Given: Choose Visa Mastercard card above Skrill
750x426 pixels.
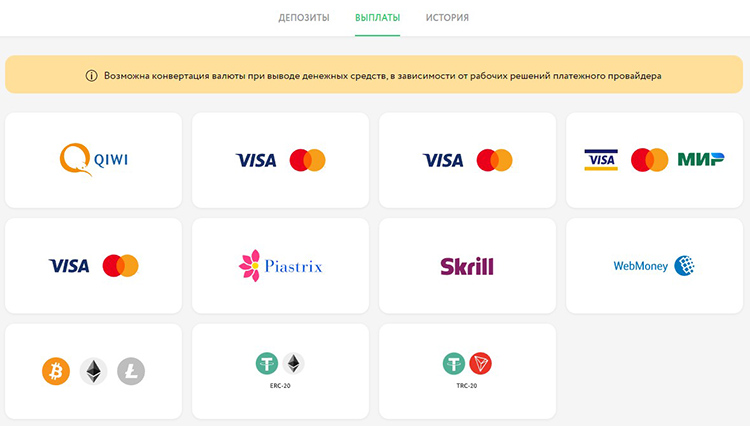Looking at the screenshot, I should point(467,160).
